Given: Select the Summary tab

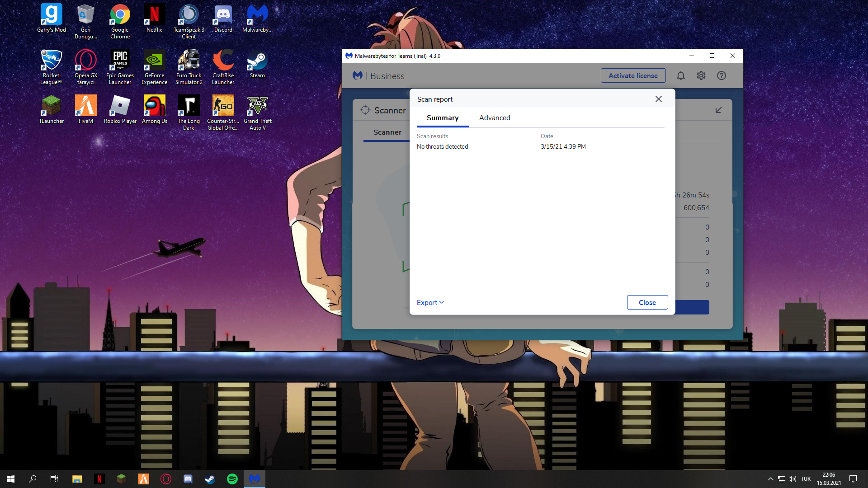Looking at the screenshot, I should pyautogui.click(x=442, y=117).
